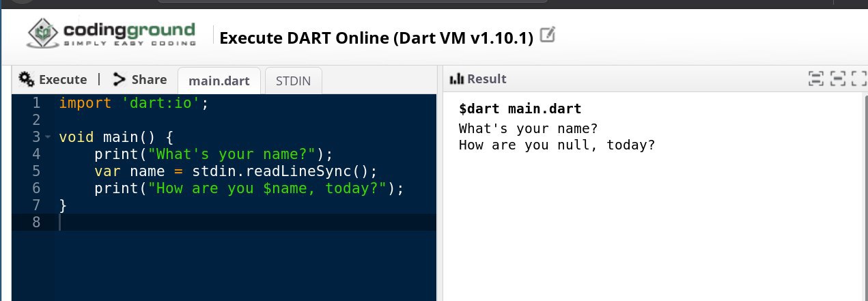Image resolution: width=868 pixels, height=301 pixels.
Task: Click the Share button
Action: (x=140, y=79)
